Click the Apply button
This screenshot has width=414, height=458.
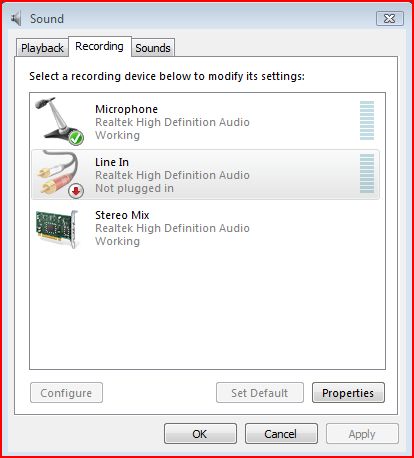362,434
